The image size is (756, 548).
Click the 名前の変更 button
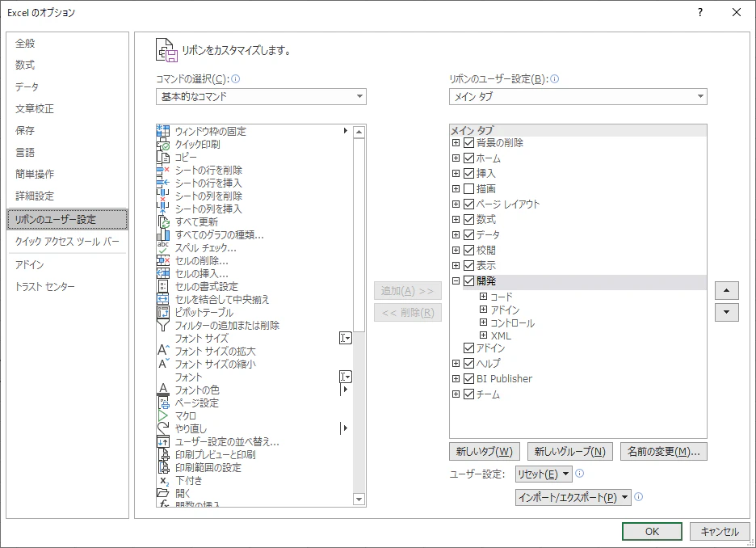pos(664,452)
